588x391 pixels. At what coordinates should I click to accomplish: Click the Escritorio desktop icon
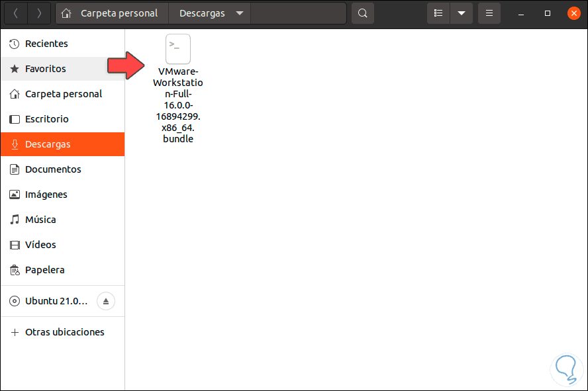pyautogui.click(x=15, y=119)
